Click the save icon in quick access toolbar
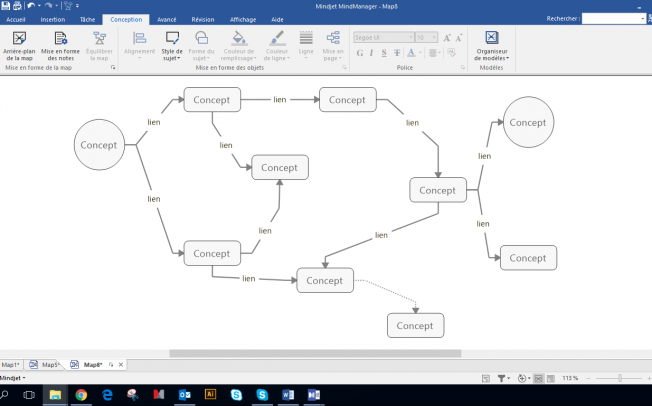 [x=6, y=6]
